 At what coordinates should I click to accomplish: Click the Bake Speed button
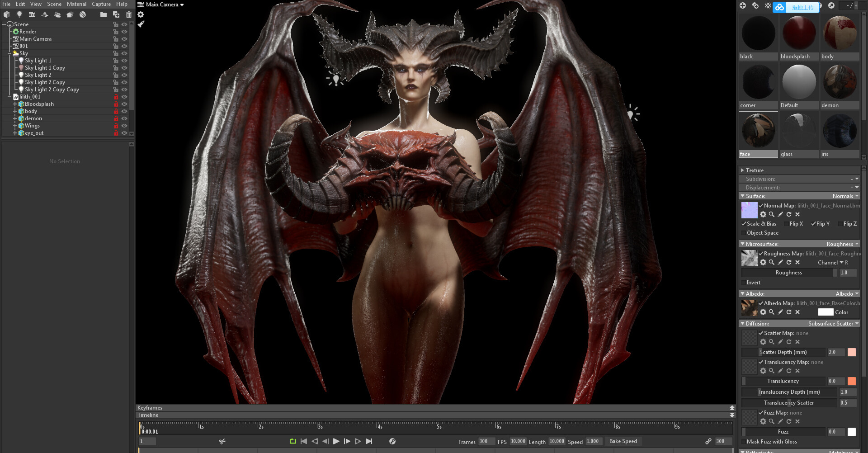[x=623, y=441]
